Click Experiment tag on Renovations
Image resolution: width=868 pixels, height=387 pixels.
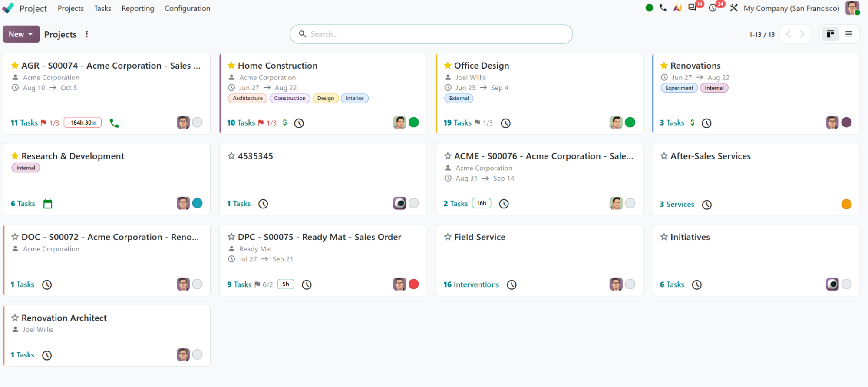point(679,88)
